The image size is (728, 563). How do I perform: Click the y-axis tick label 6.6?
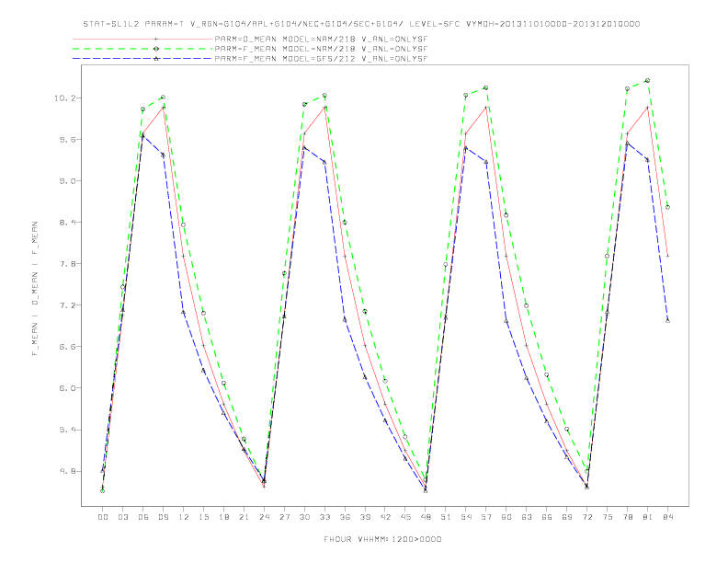(x=66, y=347)
